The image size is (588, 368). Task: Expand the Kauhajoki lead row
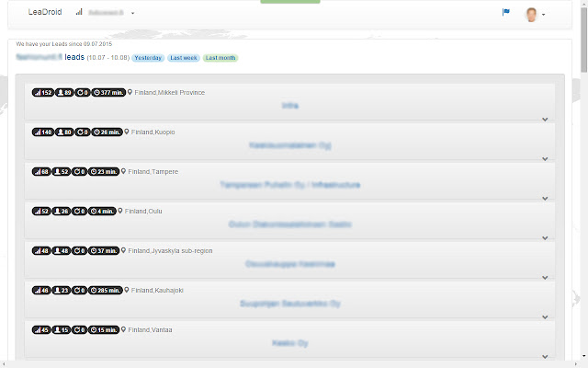(545, 316)
